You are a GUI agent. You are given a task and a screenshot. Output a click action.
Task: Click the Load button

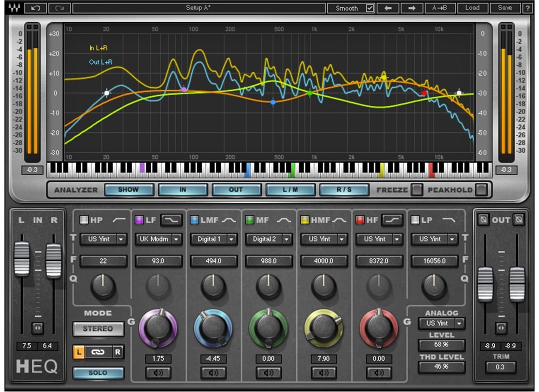(473, 8)
